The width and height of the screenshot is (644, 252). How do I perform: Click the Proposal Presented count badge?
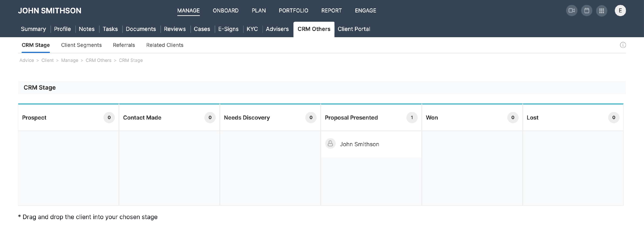(x=412, y=117)
